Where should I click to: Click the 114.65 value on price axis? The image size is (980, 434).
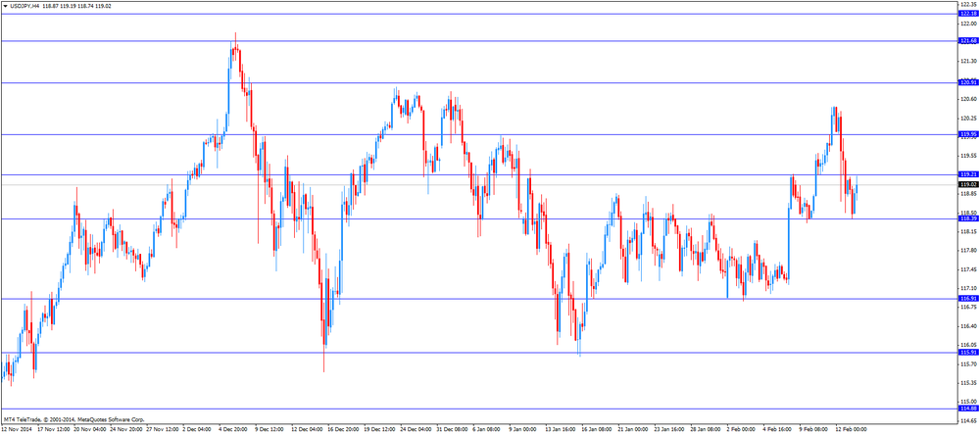[x=969, y=420]
